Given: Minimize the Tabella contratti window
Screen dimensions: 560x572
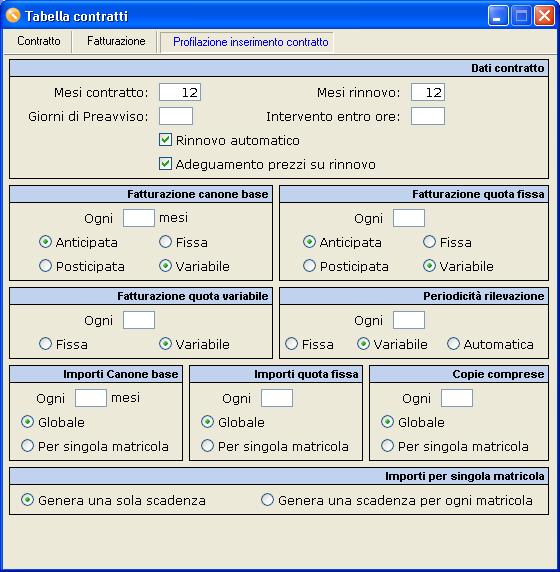Looking at the screenshot, I should (498, 16).
